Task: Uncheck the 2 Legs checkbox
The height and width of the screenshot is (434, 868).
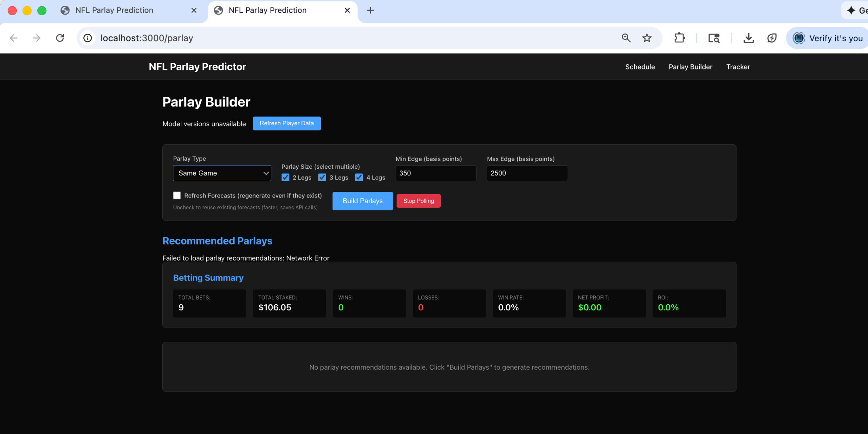Action: (285, 178)
